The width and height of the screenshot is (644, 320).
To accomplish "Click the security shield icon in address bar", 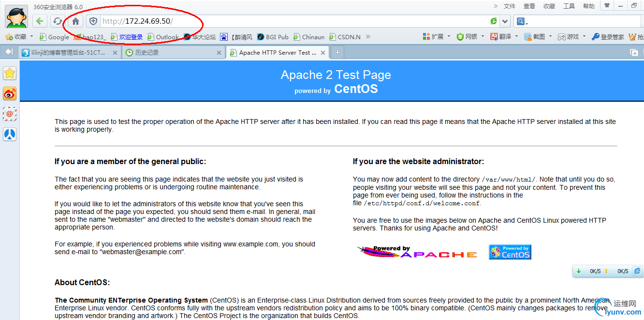I will 93,21.
